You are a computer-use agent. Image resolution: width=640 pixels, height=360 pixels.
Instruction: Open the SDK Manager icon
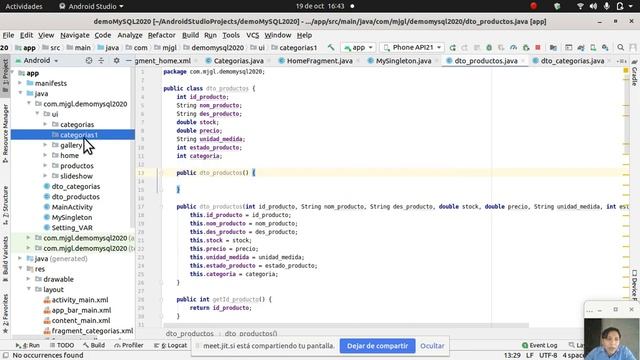(605, 48)
